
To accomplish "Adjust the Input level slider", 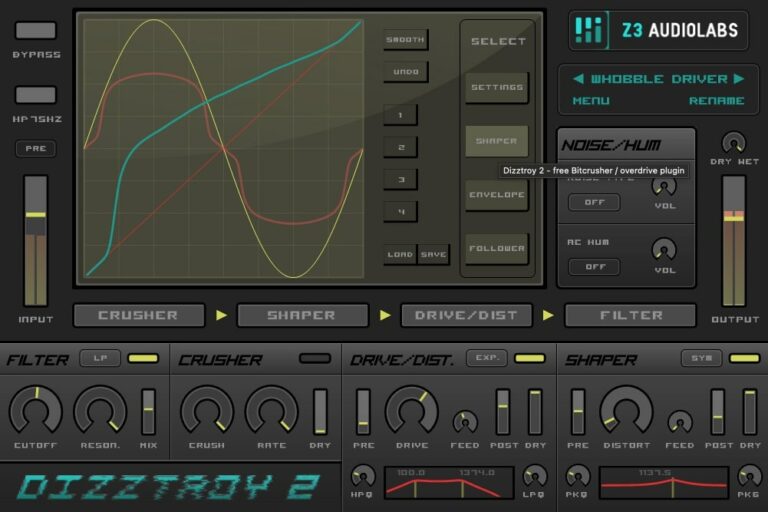I will 36,241.
